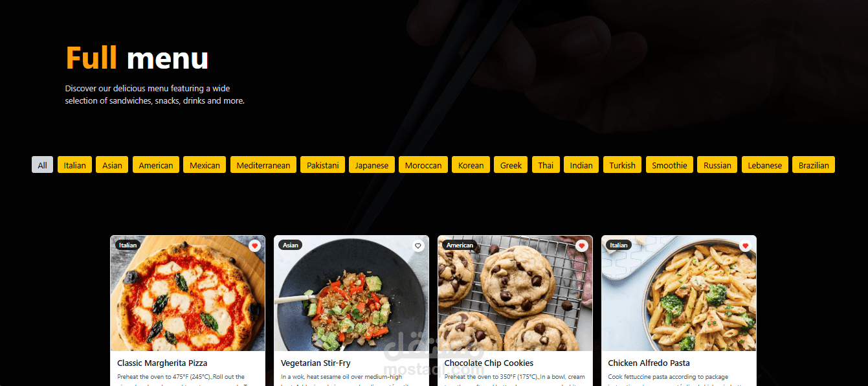Click the American badge on cookies card
Image resolution: width=868 pixels, height=386 pixels.
(460, 245)
